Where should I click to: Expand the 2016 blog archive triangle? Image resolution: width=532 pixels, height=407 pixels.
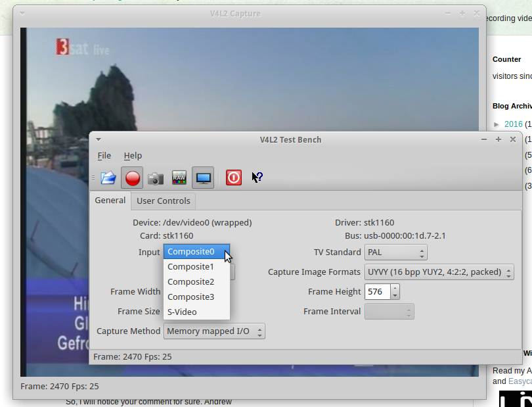497,124
